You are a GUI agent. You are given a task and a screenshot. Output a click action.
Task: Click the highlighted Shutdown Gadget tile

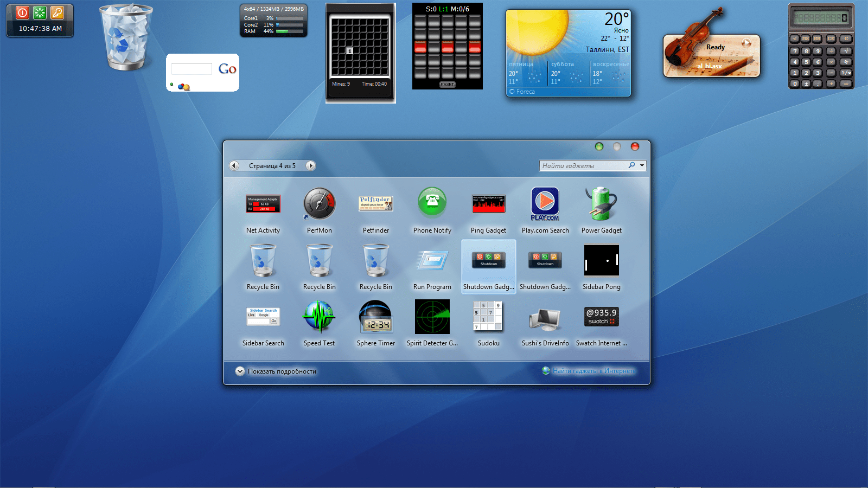[489, 267]
